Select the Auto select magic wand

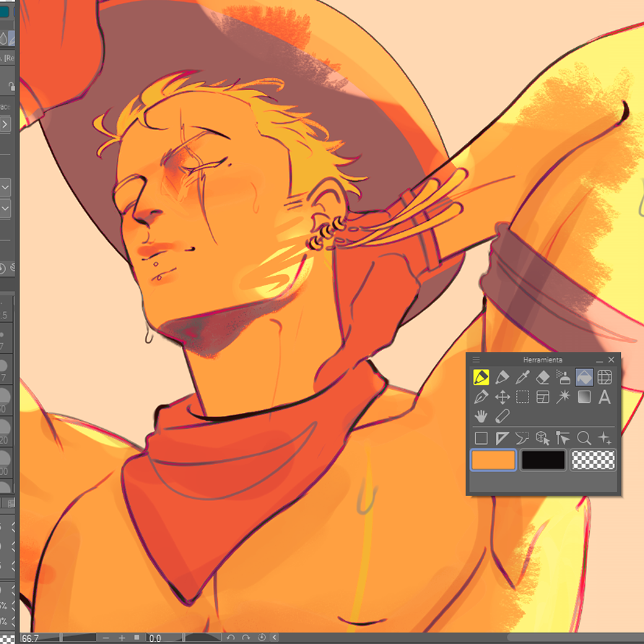tap(563, 397)
